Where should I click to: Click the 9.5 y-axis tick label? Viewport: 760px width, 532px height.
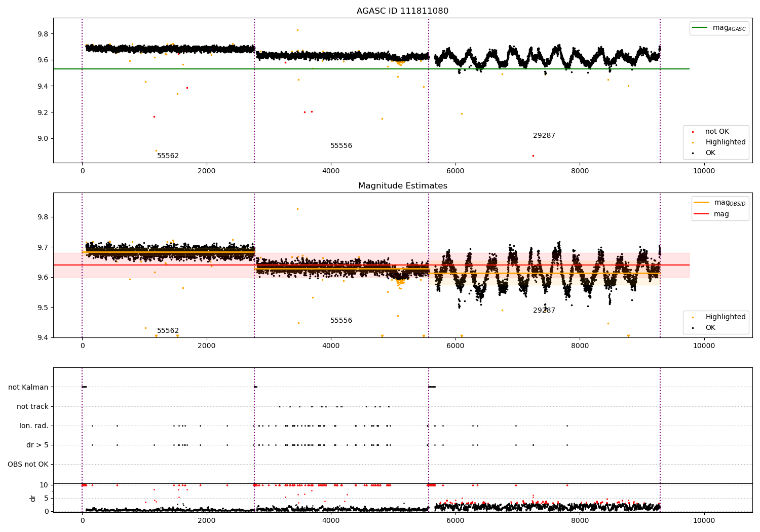(x=42, y=308)
